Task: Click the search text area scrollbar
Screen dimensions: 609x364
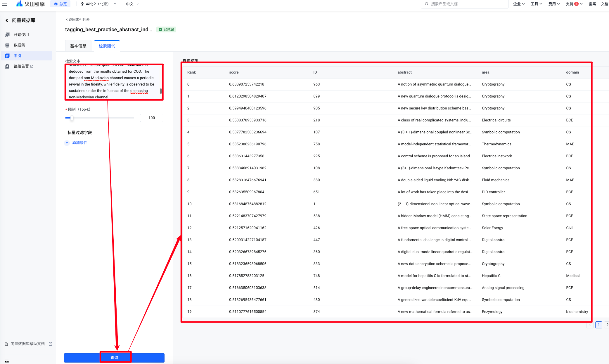Action: click(161, 91)
